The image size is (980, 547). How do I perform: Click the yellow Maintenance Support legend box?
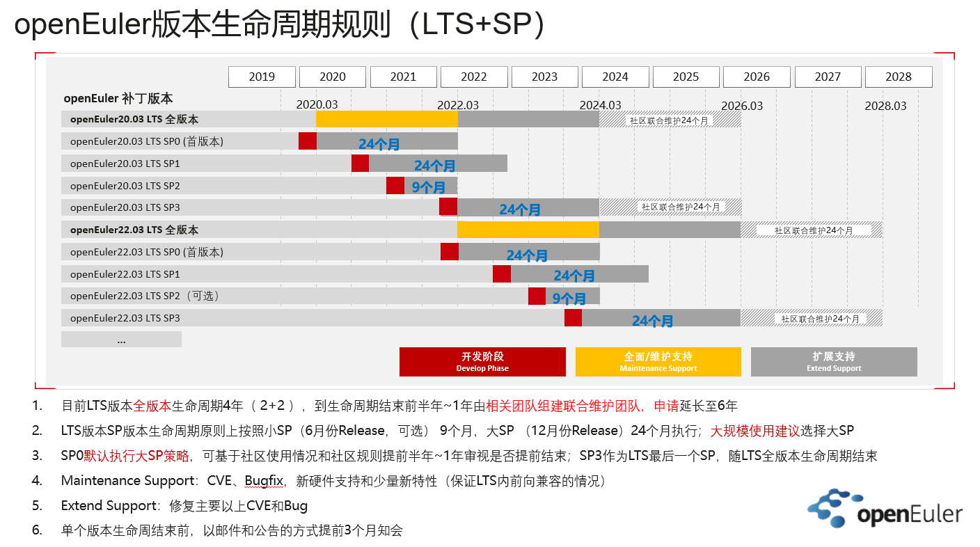[658, 362]
